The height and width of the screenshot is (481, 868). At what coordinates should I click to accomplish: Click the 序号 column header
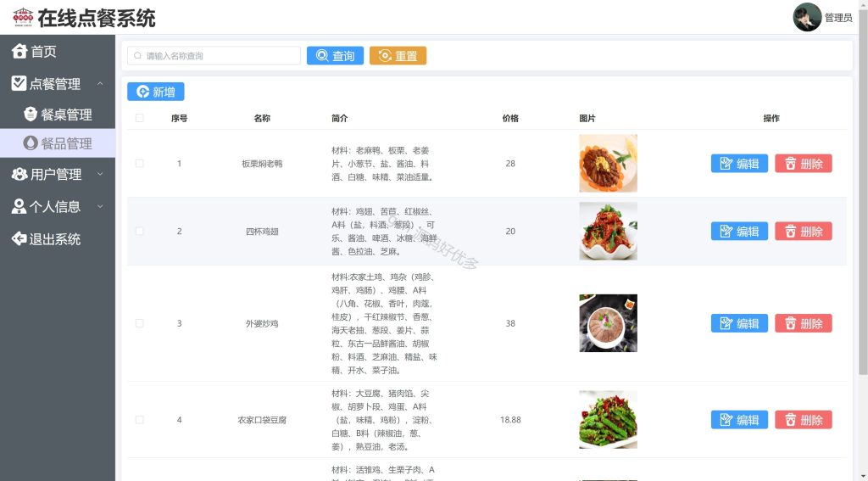point(179,118)
